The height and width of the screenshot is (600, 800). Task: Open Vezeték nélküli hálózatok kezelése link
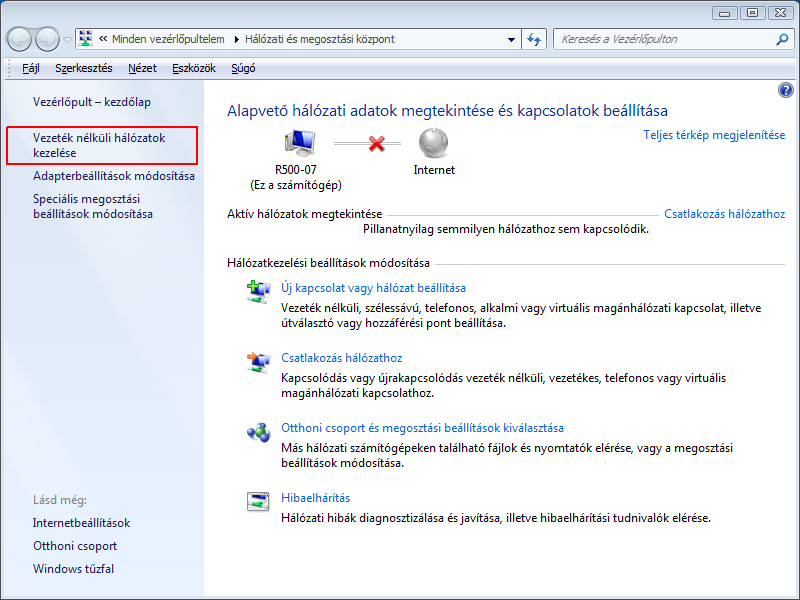[x=98, y=145]
